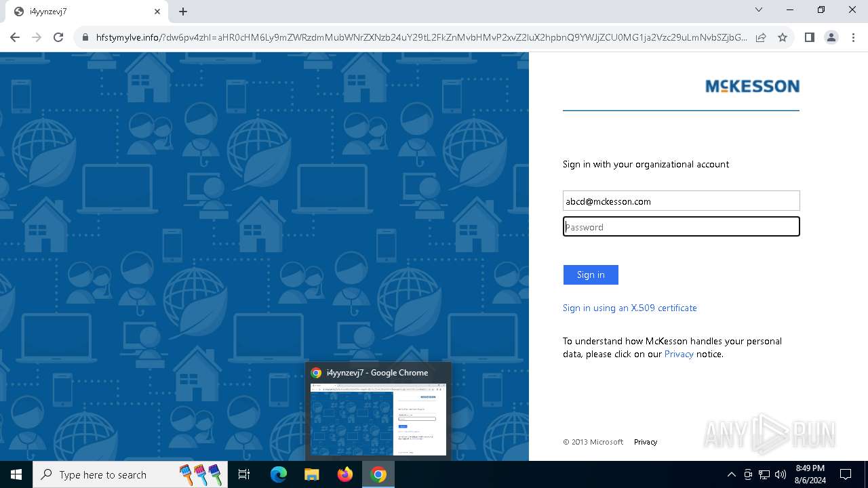Open File Explorer from taskbar
The image size is (868, 488).
tap(311, 474)
